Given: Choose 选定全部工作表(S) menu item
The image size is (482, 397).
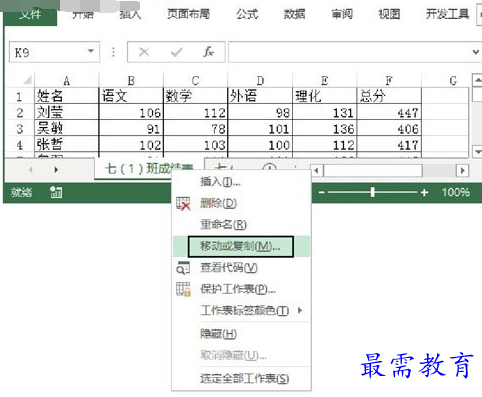Looking at the screenshot, I should coord(241,379).
